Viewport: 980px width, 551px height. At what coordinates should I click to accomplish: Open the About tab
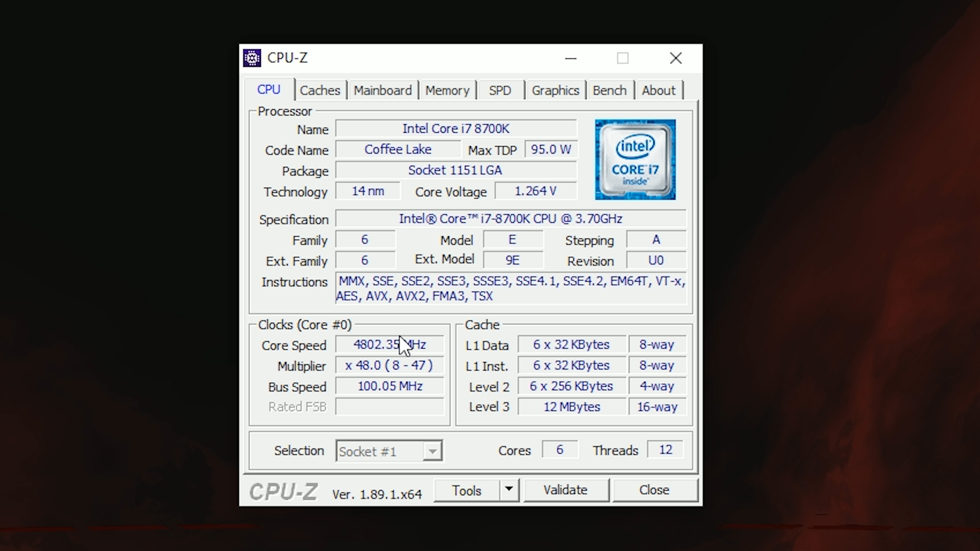[658, 90]
